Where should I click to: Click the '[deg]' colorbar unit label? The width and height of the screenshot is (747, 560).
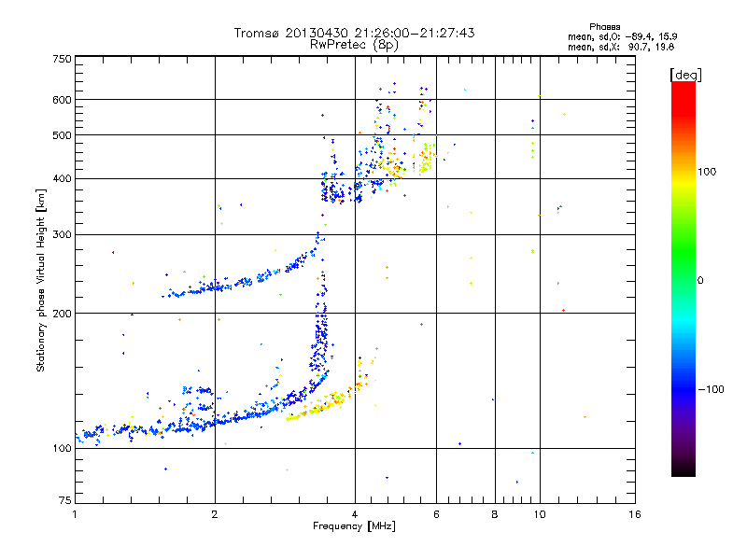pos(685,75)
